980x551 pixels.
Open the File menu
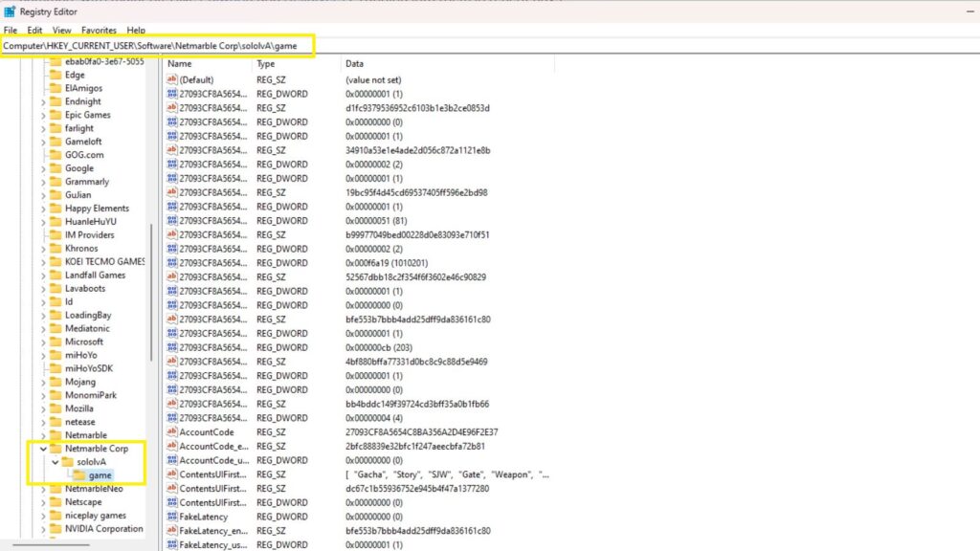[x=10, y=30]
